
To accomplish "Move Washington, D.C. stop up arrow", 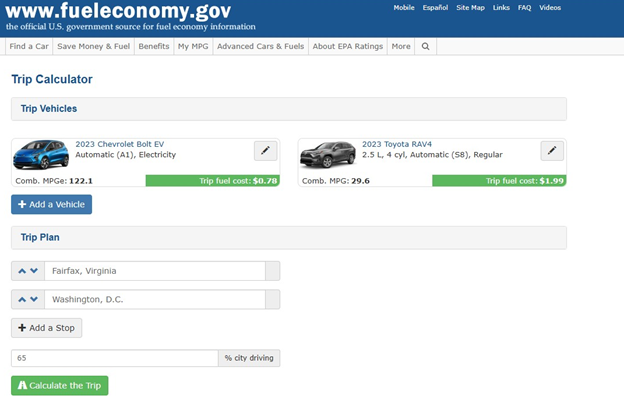I will tap(22, 300).
